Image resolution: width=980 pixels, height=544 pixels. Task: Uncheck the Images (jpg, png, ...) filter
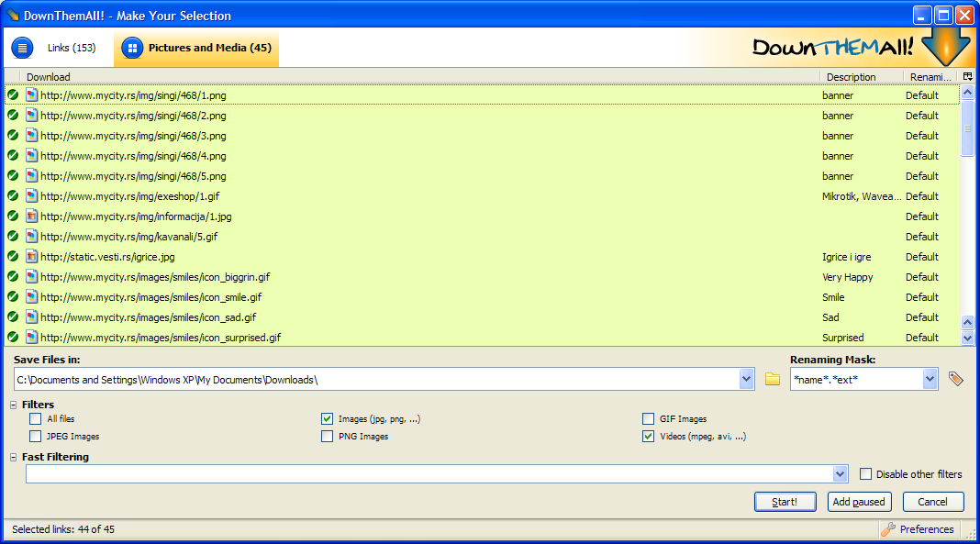pos(327,418)
